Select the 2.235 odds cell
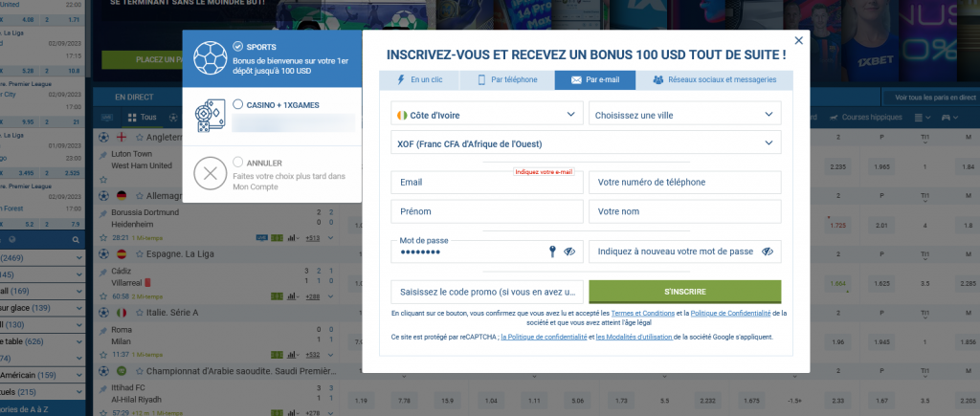The width and height of the screenshot is (980, 416). coord(836,166)
